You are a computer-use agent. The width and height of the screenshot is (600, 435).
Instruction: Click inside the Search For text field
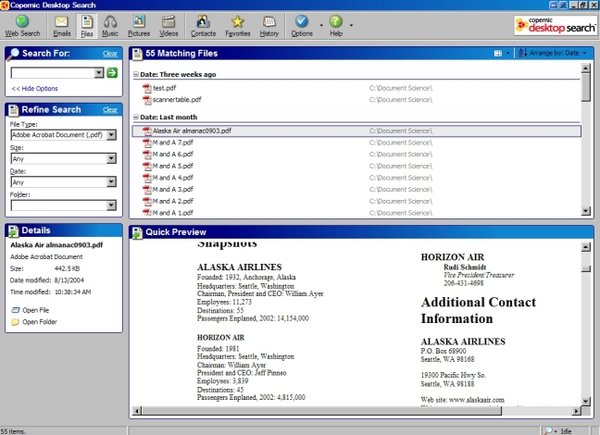55,73
